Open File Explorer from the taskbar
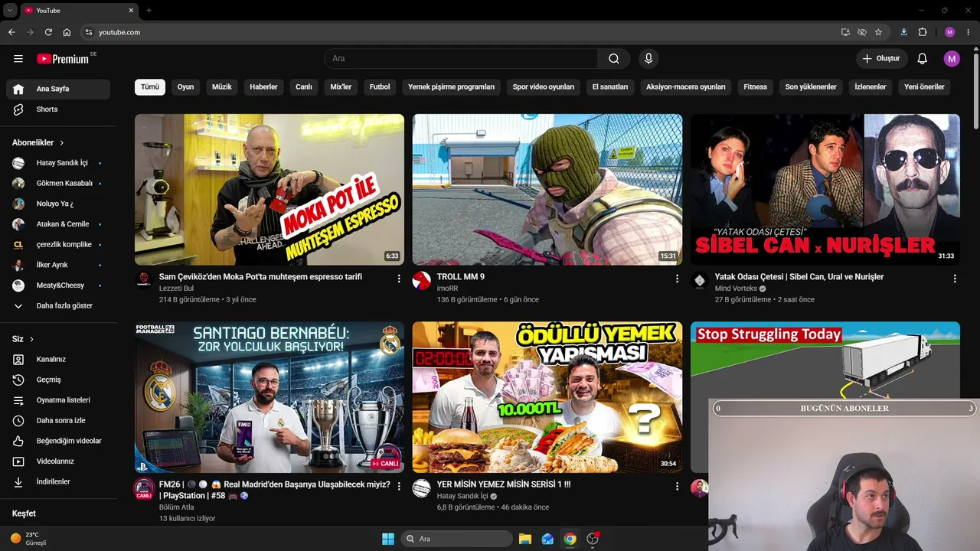The height and width of the screenshot is (551, 980). tap(525, 539)
